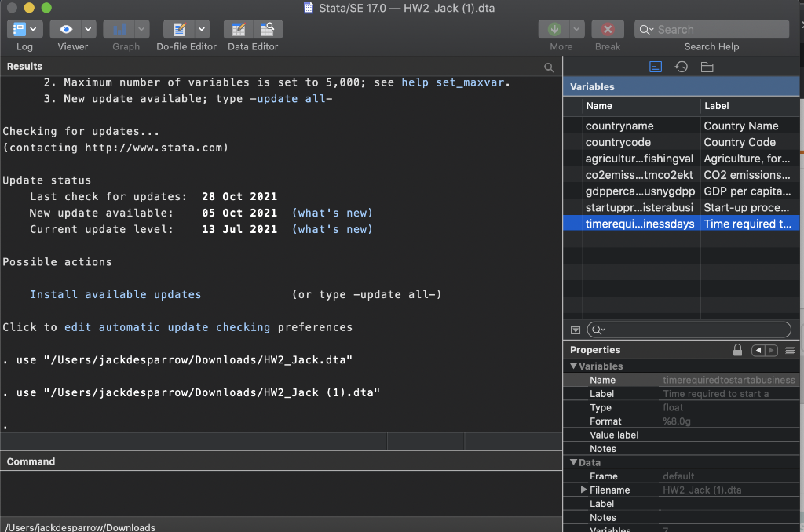Click the CO2 emissions label cell
The width and height of the screenshot is (804, 532).
coord(747,175)
